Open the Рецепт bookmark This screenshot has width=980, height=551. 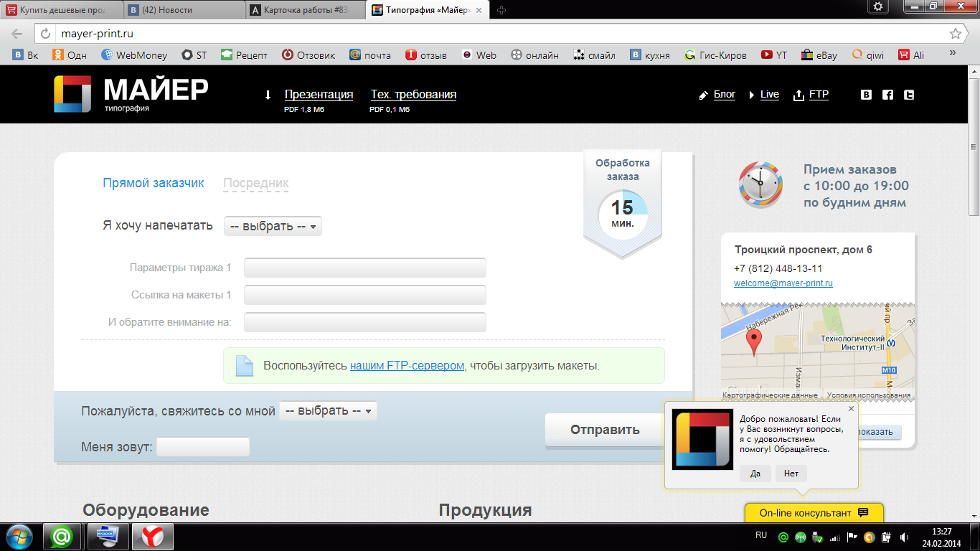click(x=244, y=55)
